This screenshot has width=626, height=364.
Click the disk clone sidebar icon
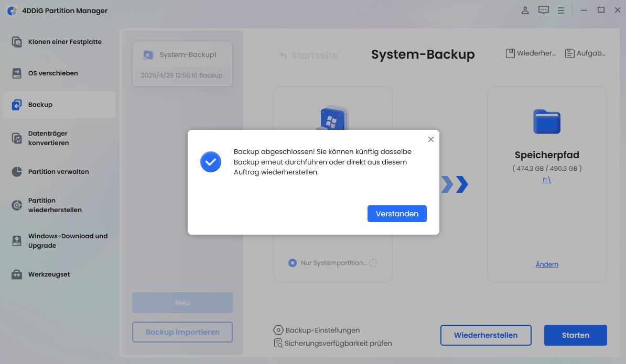pos(17,42)
